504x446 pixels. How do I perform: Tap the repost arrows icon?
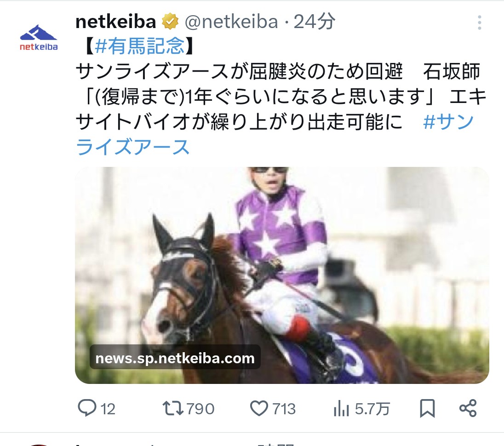[173, 408]
